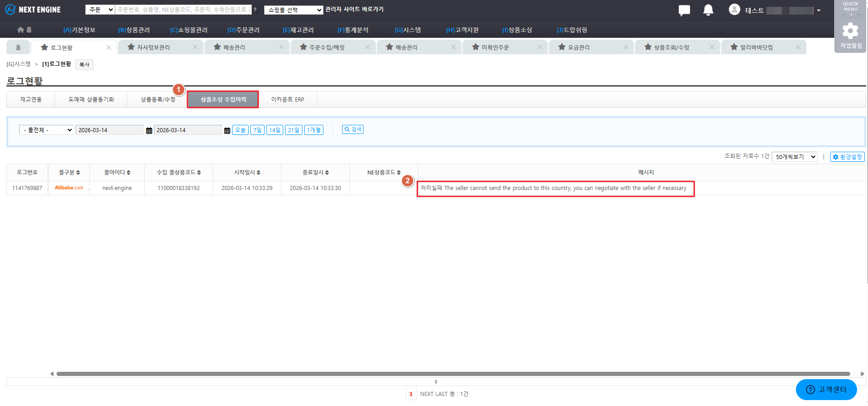Open the 쇼핑몰 선택 dropdown
868x406 pixels.
pyautogui.click(x=293, y=10)
